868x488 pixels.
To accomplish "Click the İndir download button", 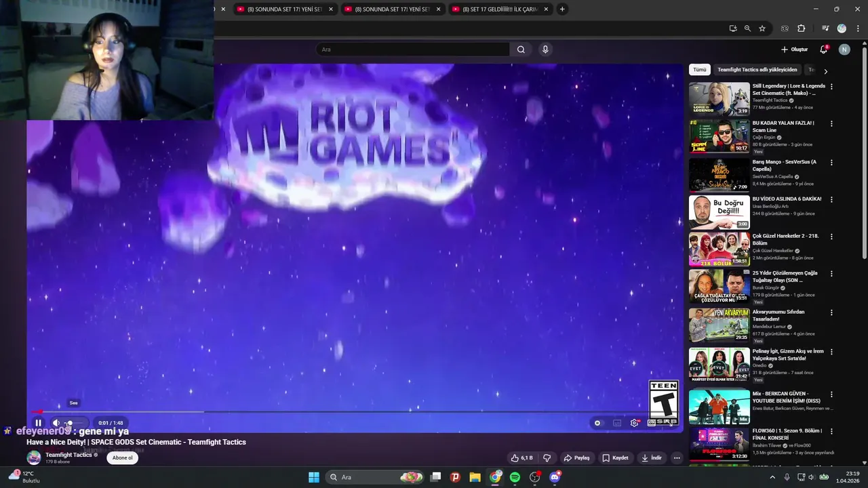I will point(651,458).
